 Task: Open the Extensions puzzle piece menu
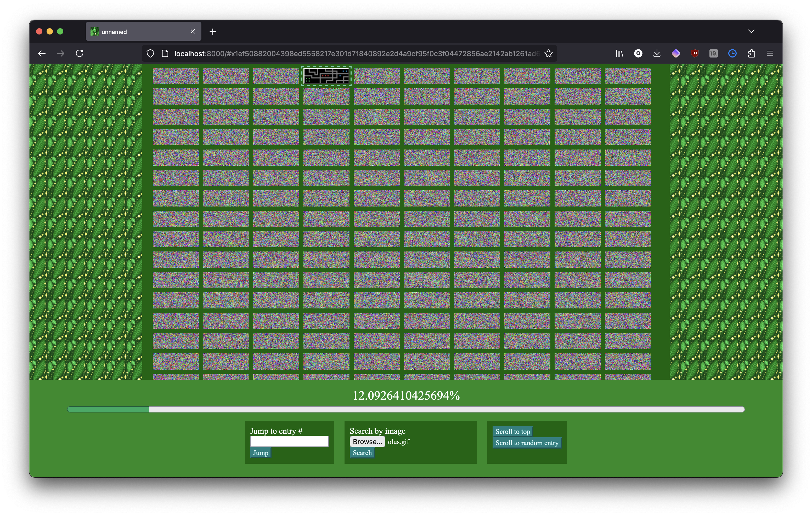click(x=751, y=53)
